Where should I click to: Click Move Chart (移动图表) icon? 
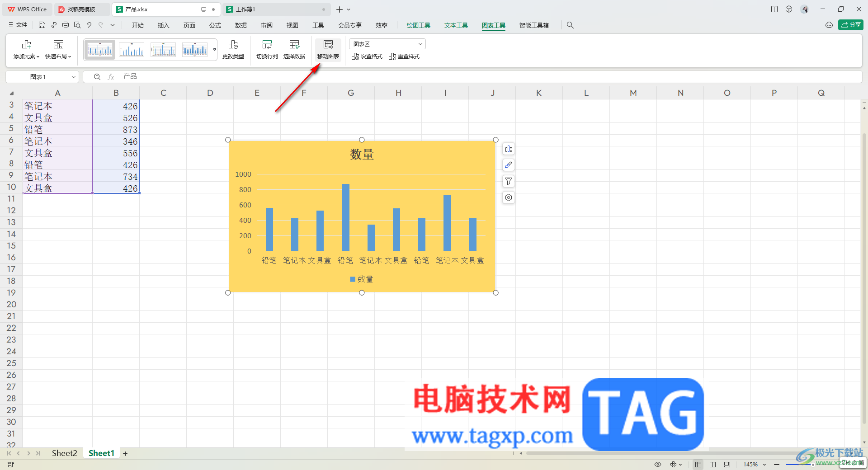328,45
